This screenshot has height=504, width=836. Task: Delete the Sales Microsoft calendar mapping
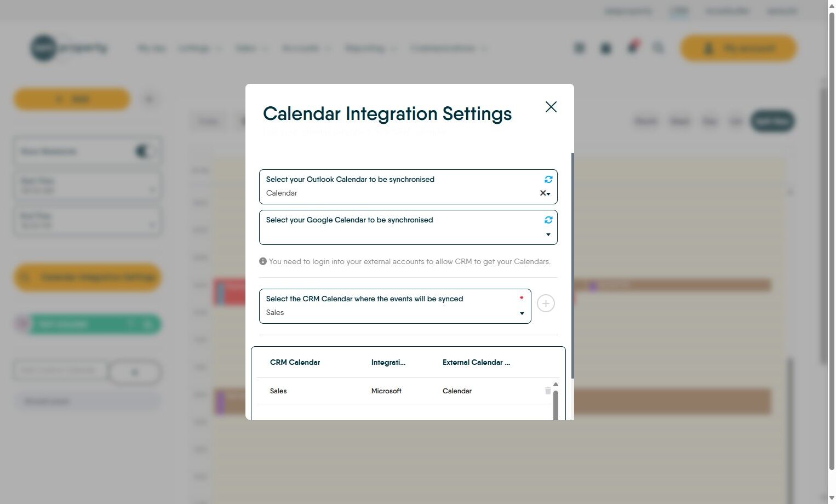548,391
